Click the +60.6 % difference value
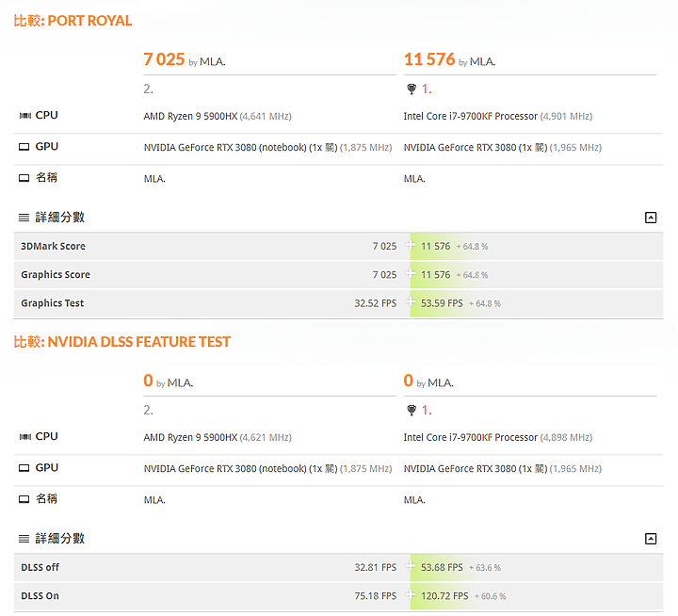 pyautogui.click(x=490, y=596)
